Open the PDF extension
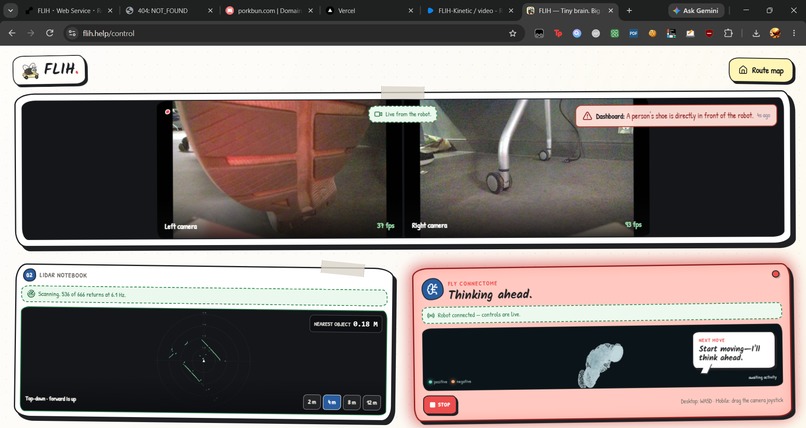806x428 pixels. coord(633,33)
